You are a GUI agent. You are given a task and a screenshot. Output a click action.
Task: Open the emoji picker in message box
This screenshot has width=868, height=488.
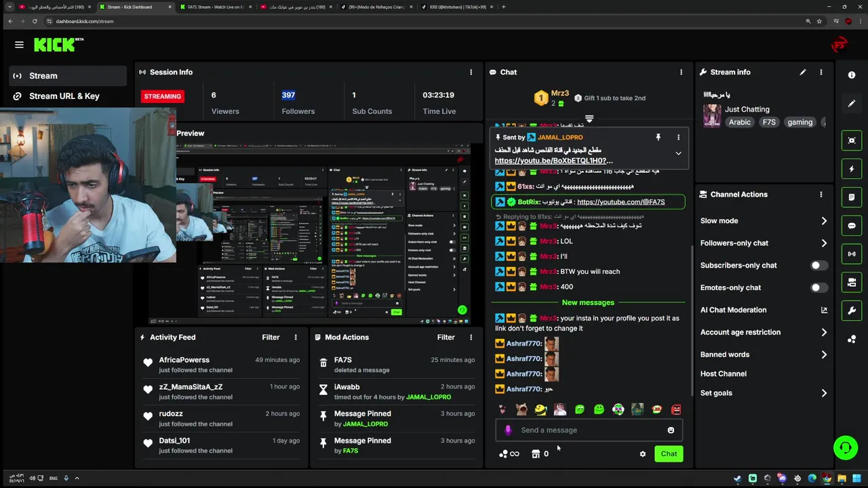point(671,430)
